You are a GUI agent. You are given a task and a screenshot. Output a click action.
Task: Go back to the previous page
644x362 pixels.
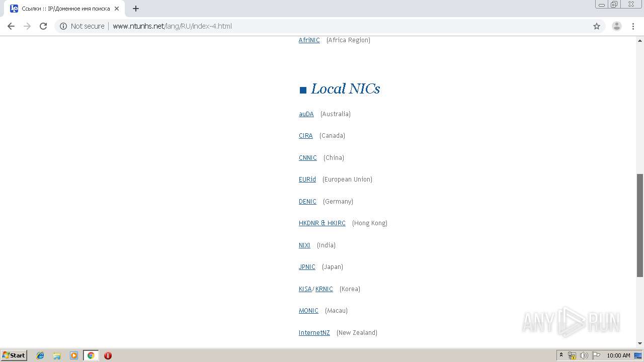[11, 26]
